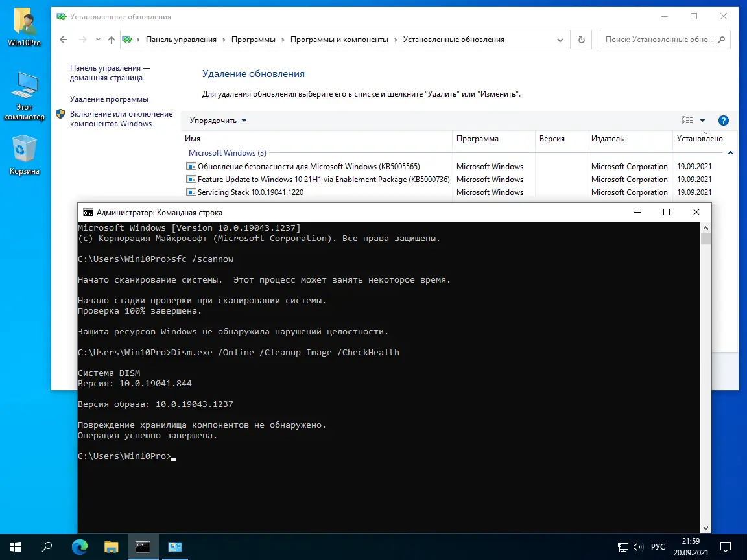The width and height of the screenshot is (747, 560).
Task: Open File Explorer from the taskbar
Action: pyautogui.click(x=111, y=546)
